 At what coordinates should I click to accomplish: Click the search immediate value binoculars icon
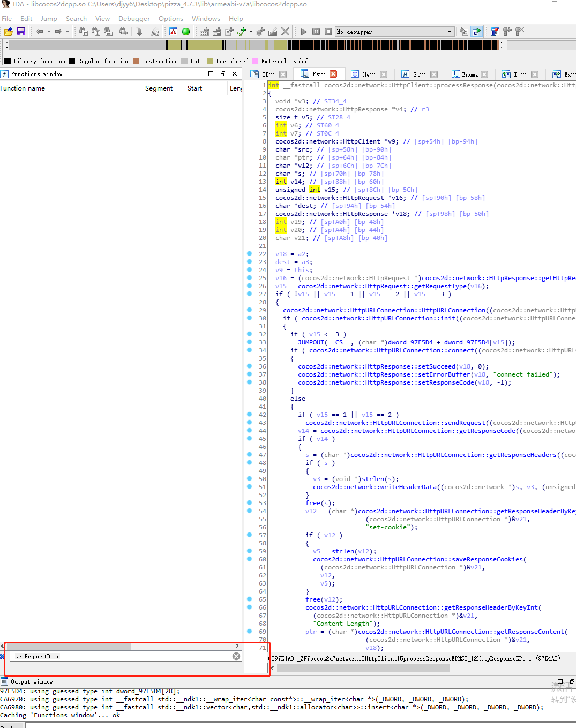[84, 32]
